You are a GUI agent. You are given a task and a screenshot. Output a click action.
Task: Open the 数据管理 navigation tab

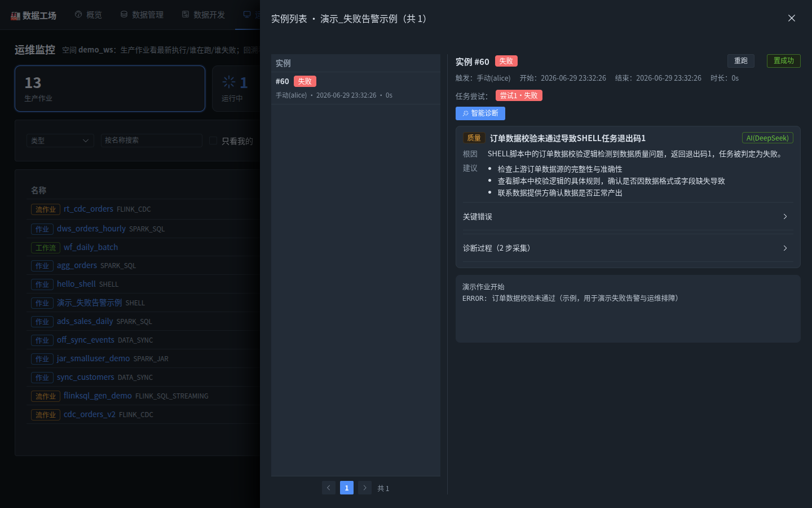(x=142, y=15)
